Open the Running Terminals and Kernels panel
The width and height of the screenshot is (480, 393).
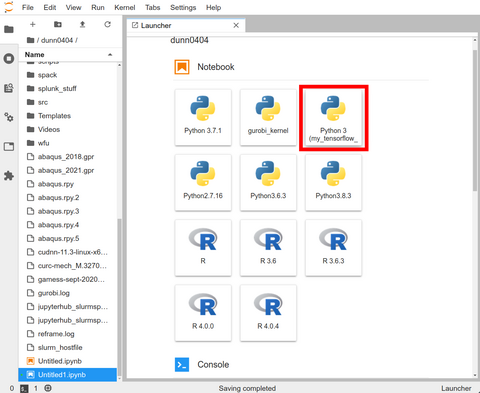[x=9, y=59]
